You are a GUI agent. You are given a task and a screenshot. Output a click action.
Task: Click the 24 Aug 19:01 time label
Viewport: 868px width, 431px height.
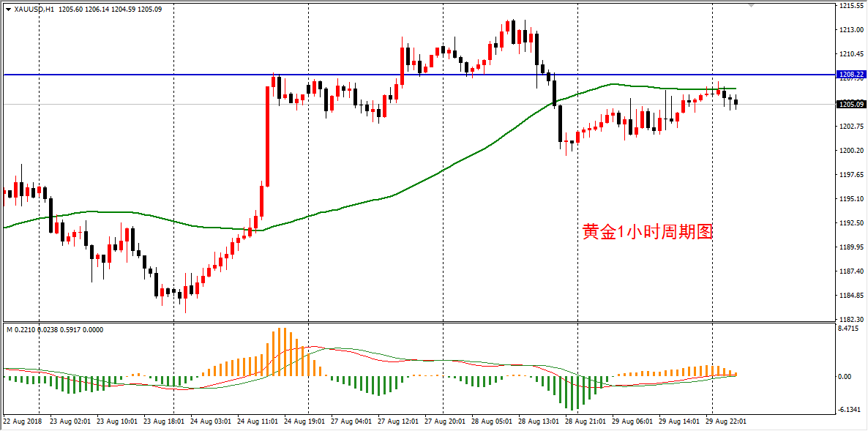coord(303,421)
